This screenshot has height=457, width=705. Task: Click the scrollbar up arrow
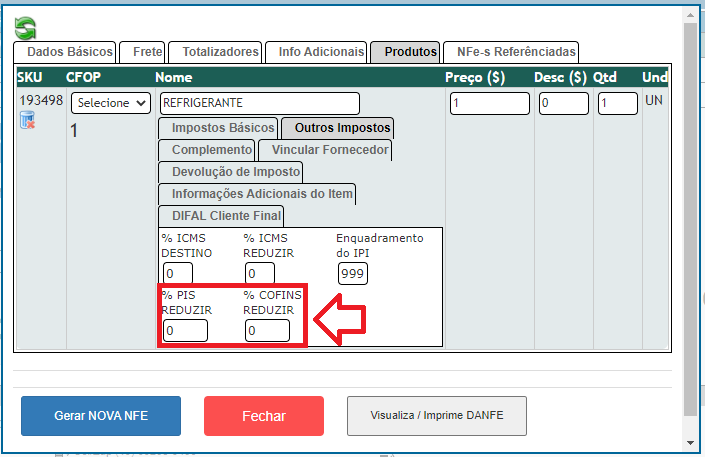[691, 15]
